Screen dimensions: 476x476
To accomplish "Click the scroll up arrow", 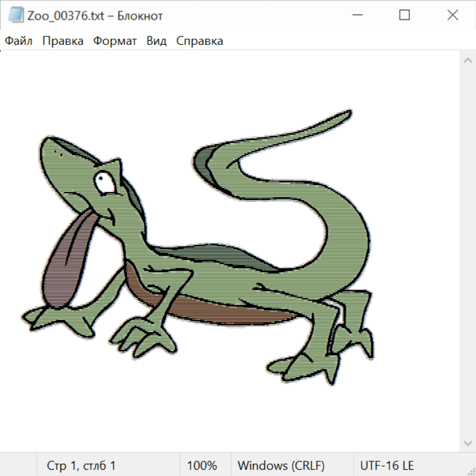I will [468, 60].
